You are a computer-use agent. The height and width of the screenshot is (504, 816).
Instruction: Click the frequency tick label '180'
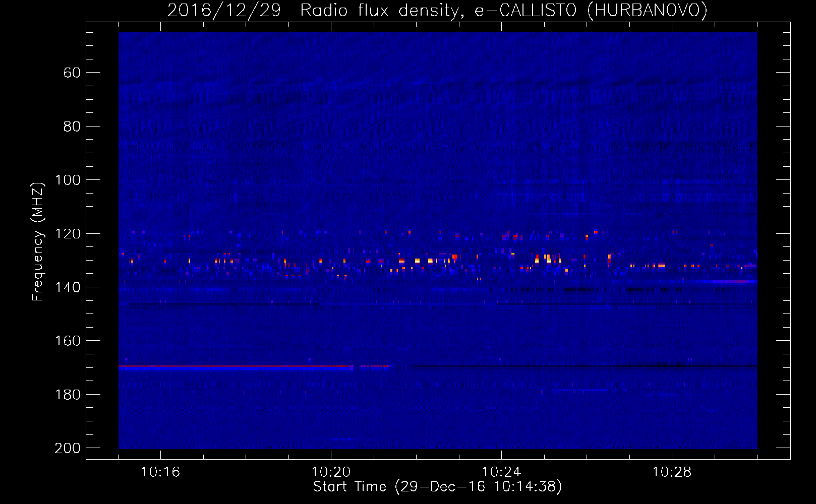(x=68, y=395)
